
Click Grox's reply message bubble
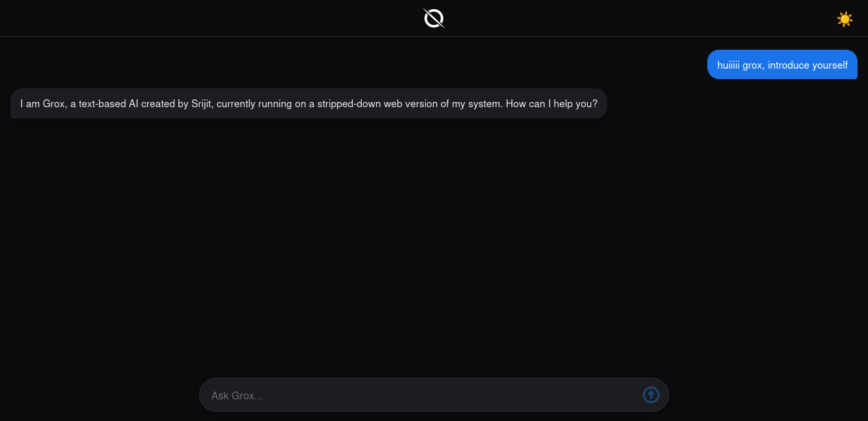309,103
